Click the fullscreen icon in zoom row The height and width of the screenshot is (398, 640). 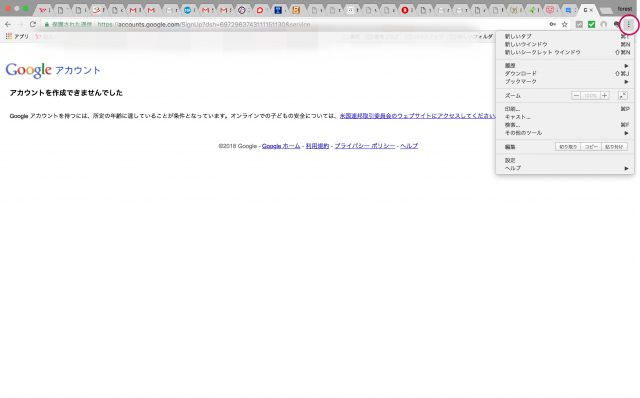point(623,96)
